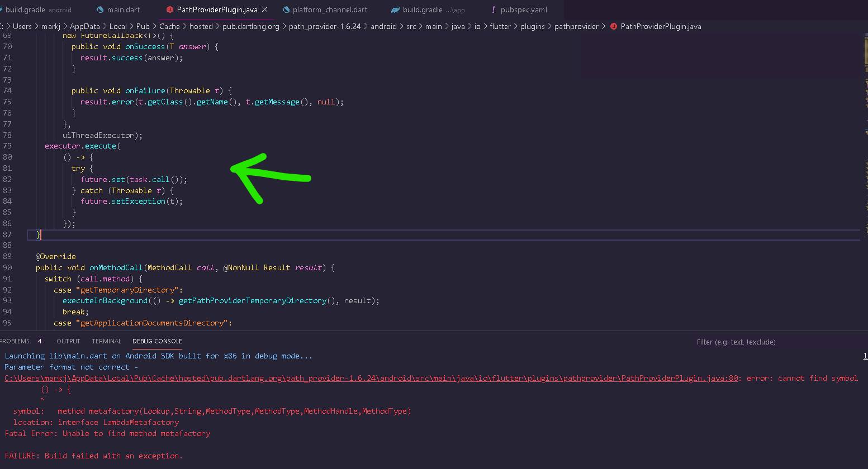Click the Dart file icon on main.dart tab
The image size is (868, 469).
(100, 10)
